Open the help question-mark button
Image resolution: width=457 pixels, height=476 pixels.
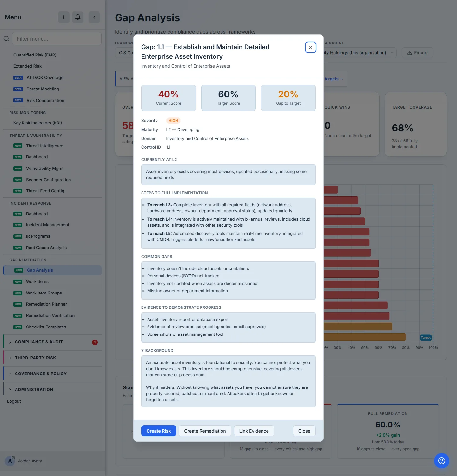pyautogui.click(x=442, y=461)
